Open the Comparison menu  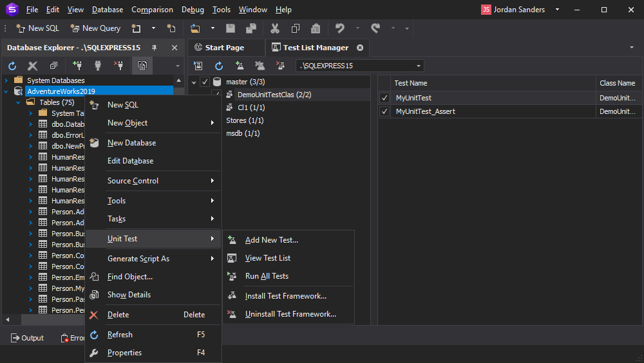click(152, 10)
